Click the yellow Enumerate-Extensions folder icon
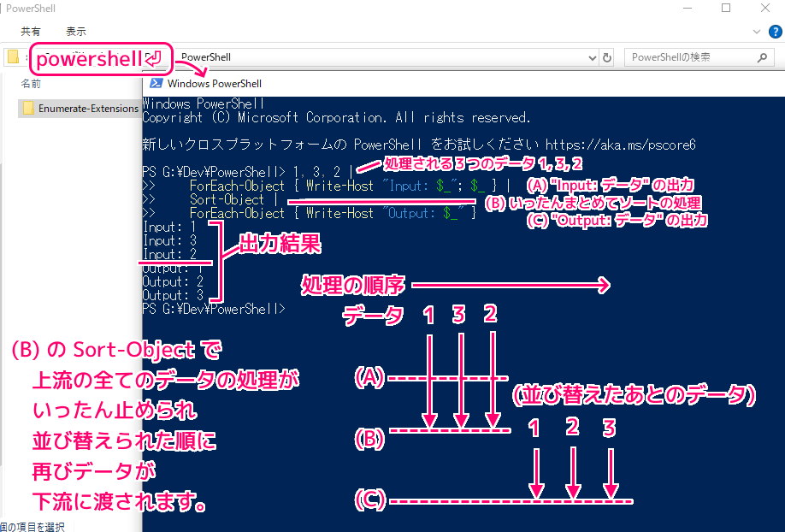This screenshot has height=532, width=785. [28, 109]
